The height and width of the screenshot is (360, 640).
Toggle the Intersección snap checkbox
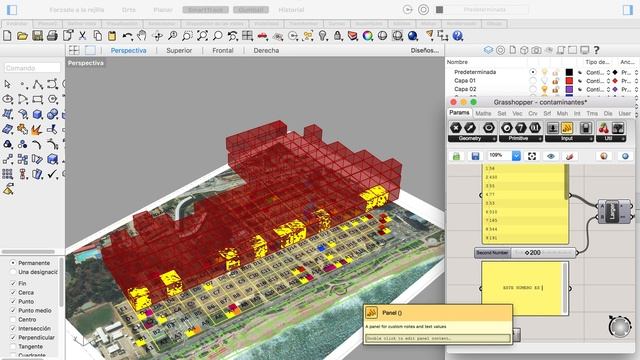pos(13,328)
